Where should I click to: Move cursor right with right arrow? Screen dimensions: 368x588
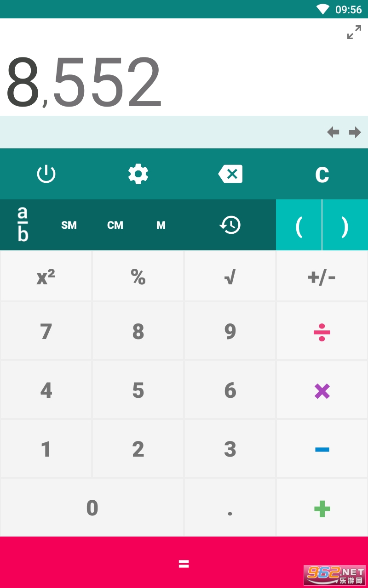click(x=355, y=133)
